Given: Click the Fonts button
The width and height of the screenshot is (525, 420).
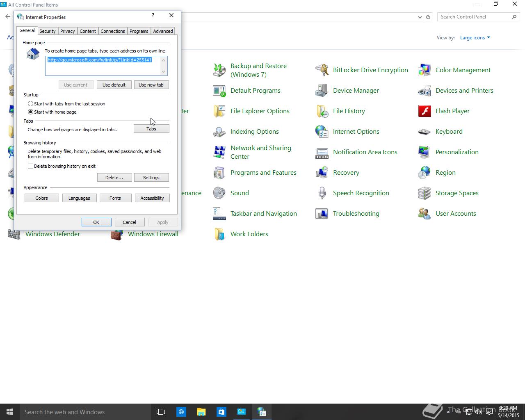Looking at the screenshot, I should (115, 198).
